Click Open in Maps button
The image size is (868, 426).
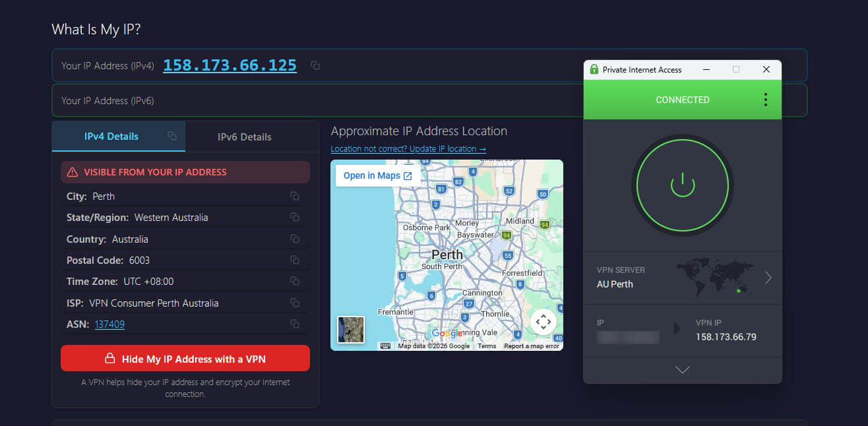378,175
